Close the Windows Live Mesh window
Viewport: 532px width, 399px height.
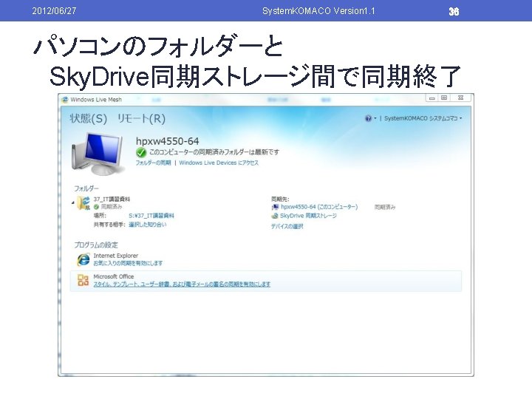click(461, 98)
